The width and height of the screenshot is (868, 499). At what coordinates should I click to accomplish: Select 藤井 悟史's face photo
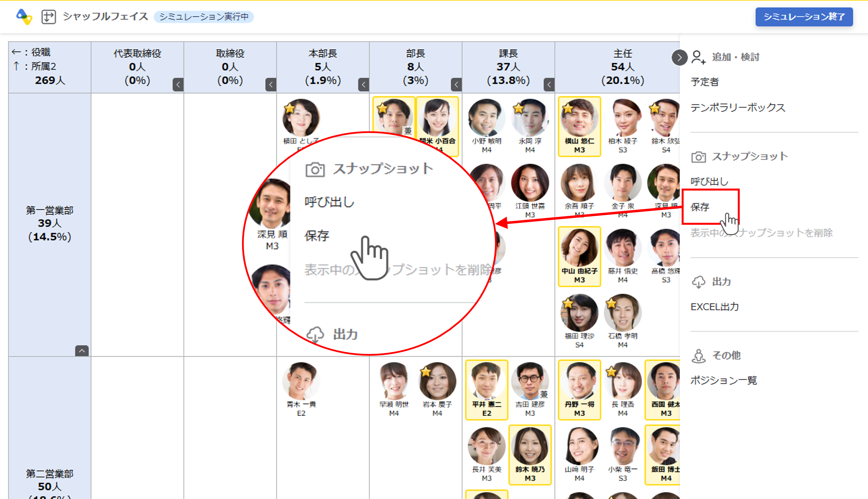point(623,248)
